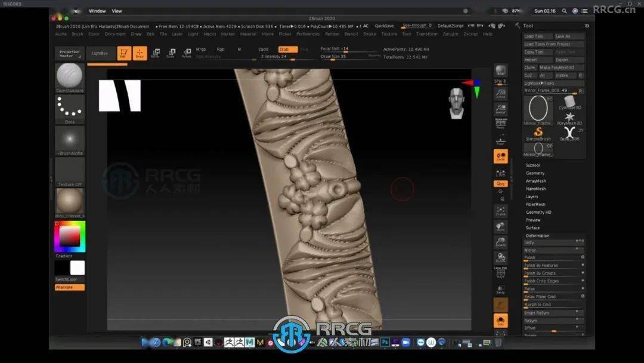Enable Zadd sculpting mode

pos(263,49)
